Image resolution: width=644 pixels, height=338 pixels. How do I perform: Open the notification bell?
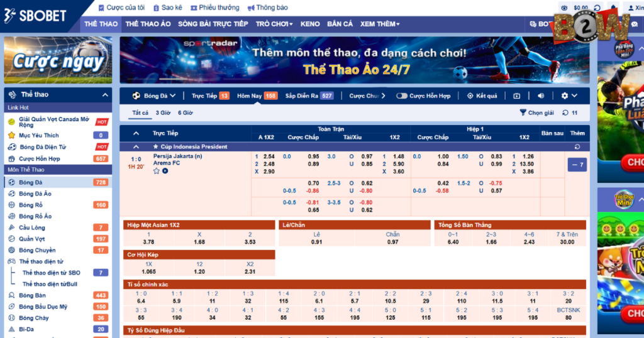(x=613, y=8)
